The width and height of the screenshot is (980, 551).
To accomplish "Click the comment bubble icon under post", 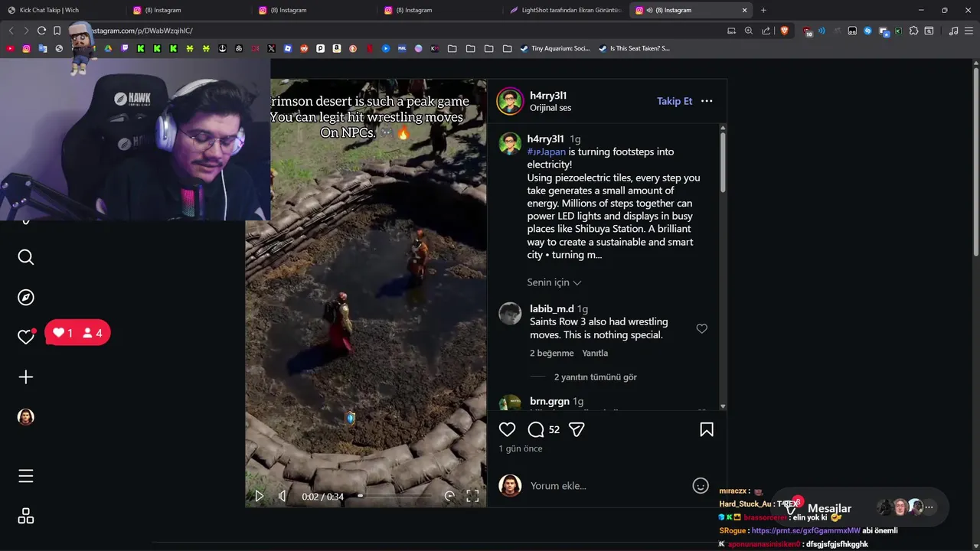I will 536,429.
